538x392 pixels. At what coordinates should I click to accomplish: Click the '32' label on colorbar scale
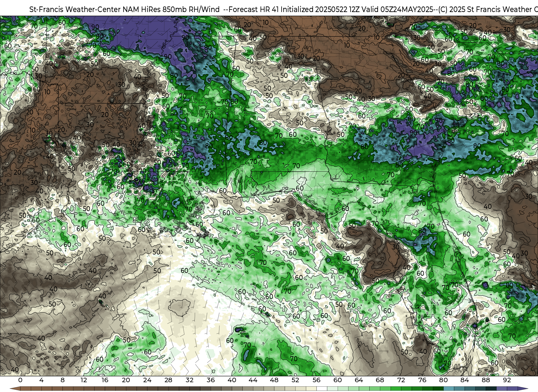[x=189, y=380]
